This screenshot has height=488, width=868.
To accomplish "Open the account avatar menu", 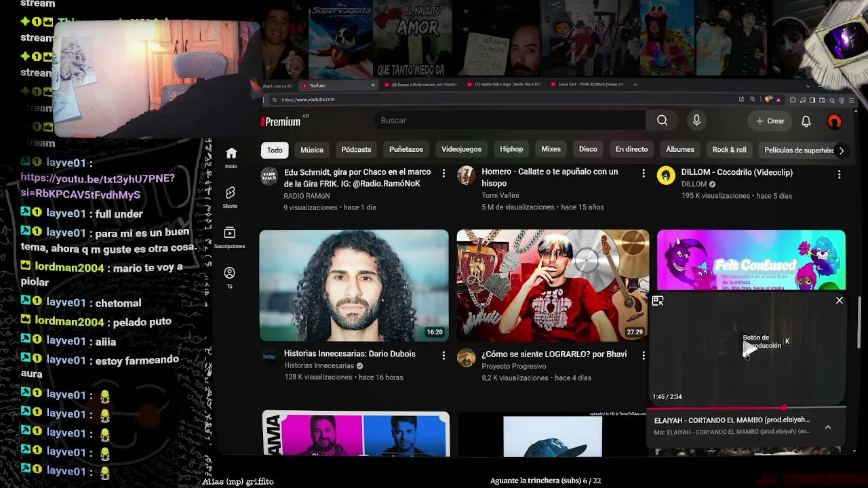I will pos(835,121).
